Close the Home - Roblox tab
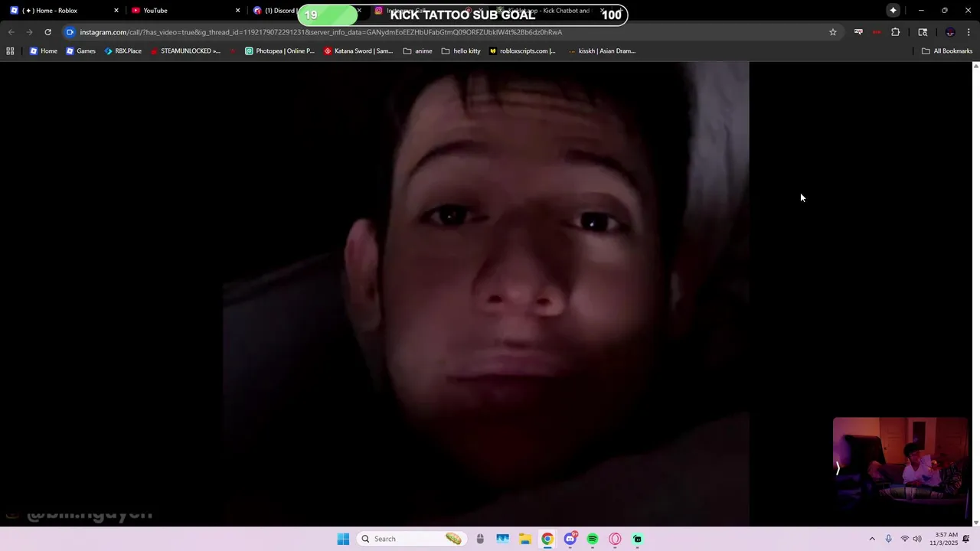The image size is (980, 551). (116, 11)
